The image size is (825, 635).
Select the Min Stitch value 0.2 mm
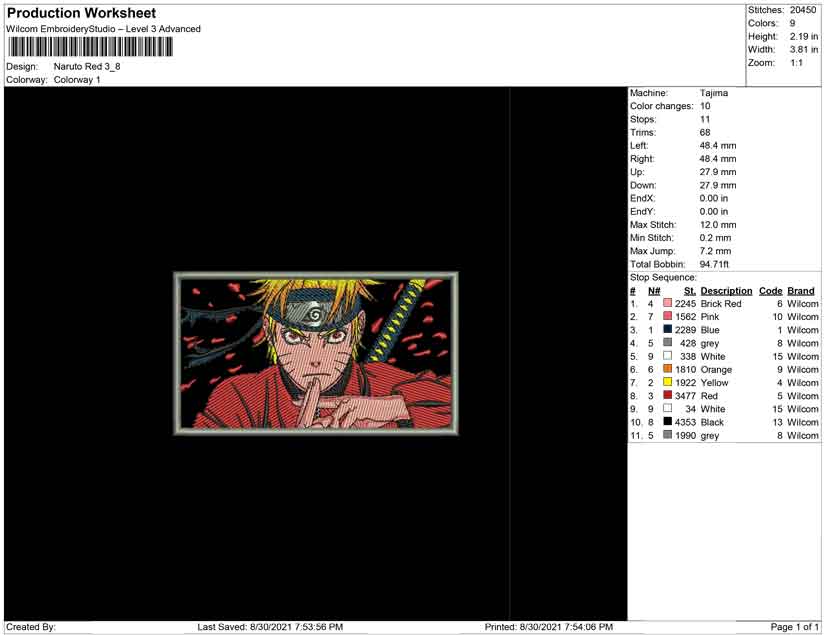point(716,238)
